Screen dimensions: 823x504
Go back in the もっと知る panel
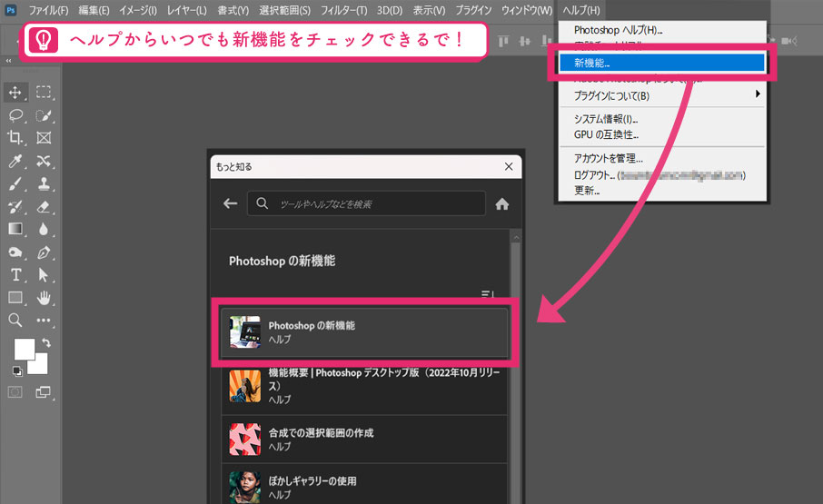click(230, 203)
